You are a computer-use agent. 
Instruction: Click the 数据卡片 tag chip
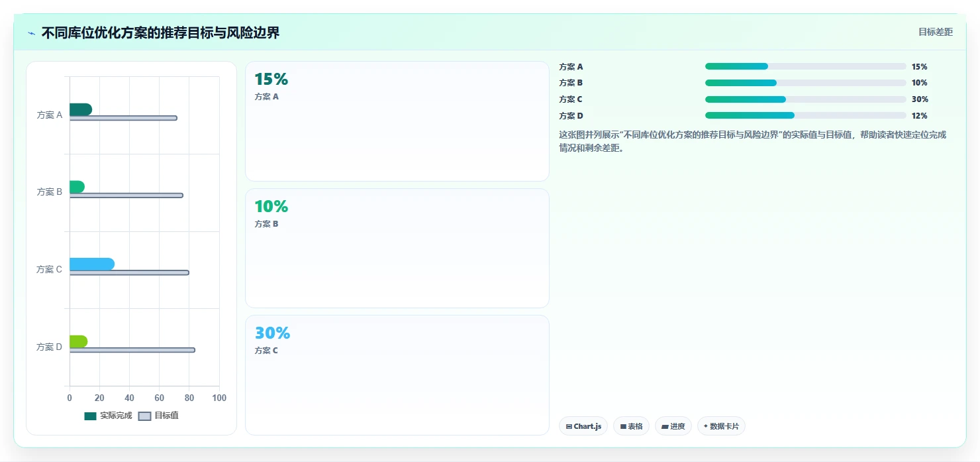click(x=721, y=426)
